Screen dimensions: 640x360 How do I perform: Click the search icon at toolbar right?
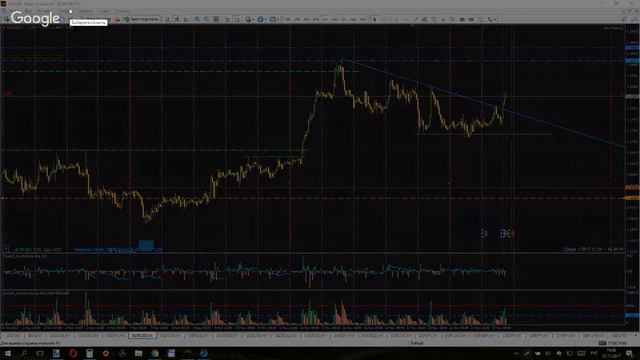click(624, 19)
